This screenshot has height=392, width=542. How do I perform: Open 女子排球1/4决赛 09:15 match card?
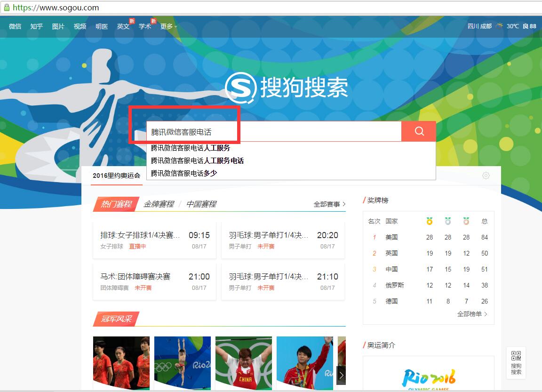click(x=154, y=240)
